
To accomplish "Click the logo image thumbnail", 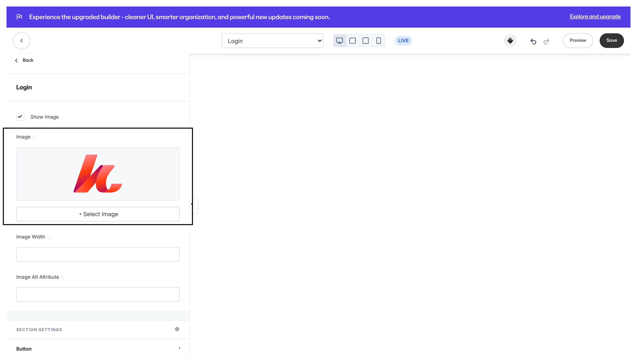I will tap(98, 174).
